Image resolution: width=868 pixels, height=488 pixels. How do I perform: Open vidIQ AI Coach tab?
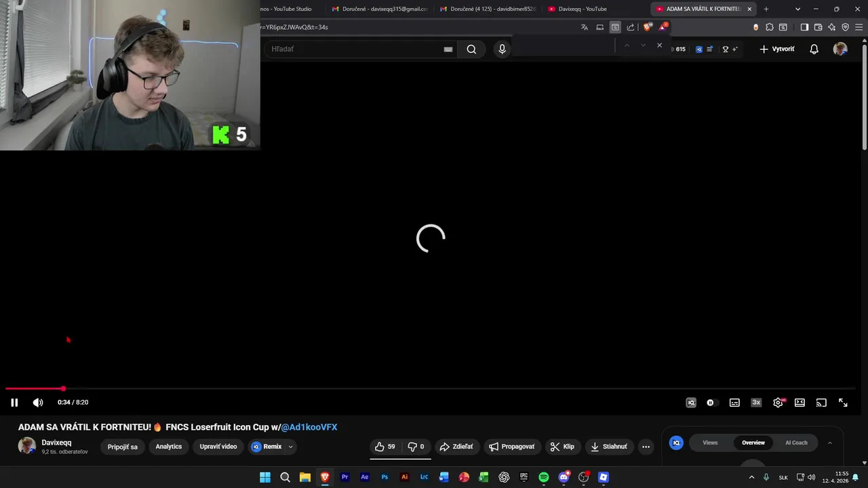point(796,443)
